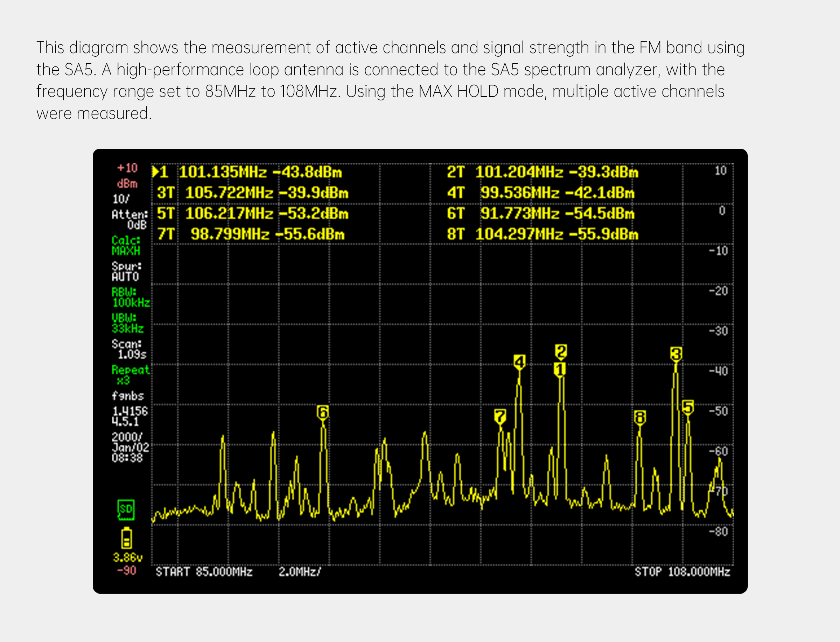
Task: Click STOP 108.000MHz frequency label
Action: coord(682,572)
